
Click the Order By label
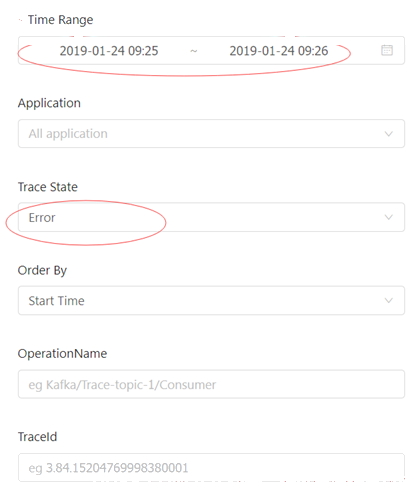42,270
